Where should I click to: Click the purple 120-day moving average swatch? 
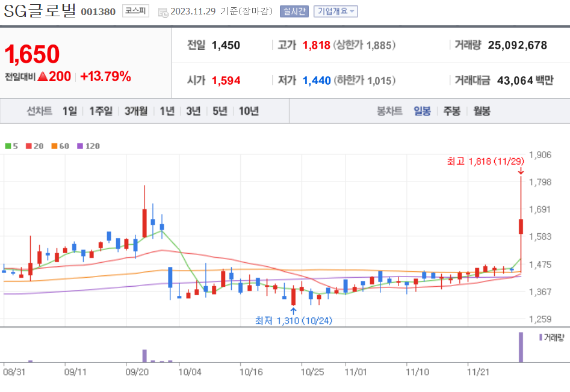click(80, 146)
